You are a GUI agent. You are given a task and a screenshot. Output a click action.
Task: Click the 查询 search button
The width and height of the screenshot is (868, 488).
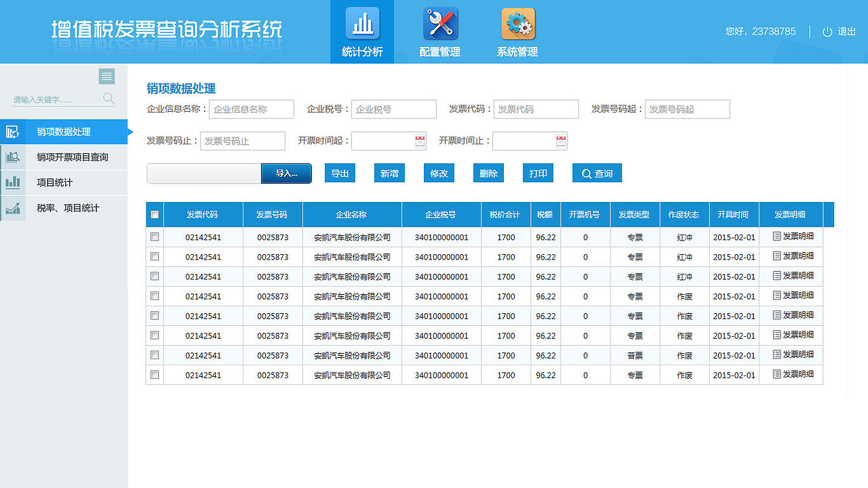597,173
